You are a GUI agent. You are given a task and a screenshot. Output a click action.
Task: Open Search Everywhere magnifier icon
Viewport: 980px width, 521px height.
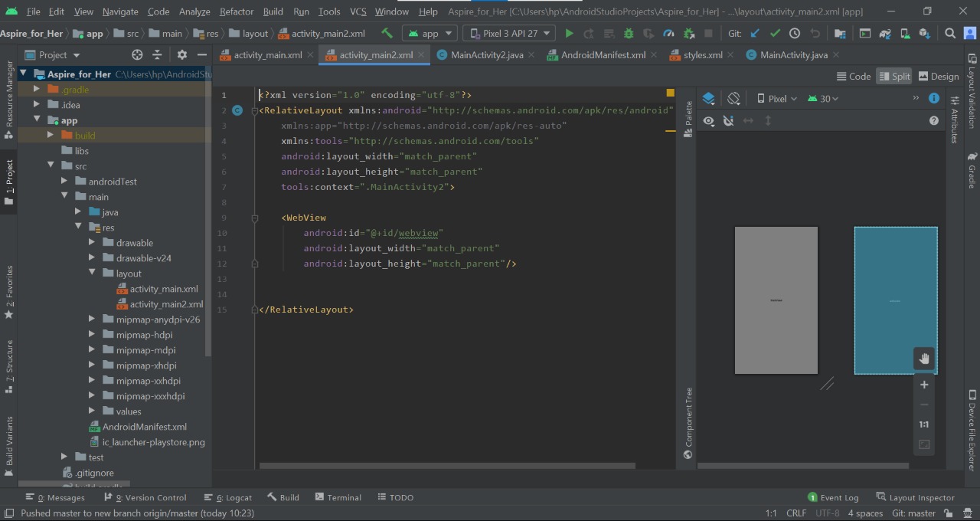[950, 34]
